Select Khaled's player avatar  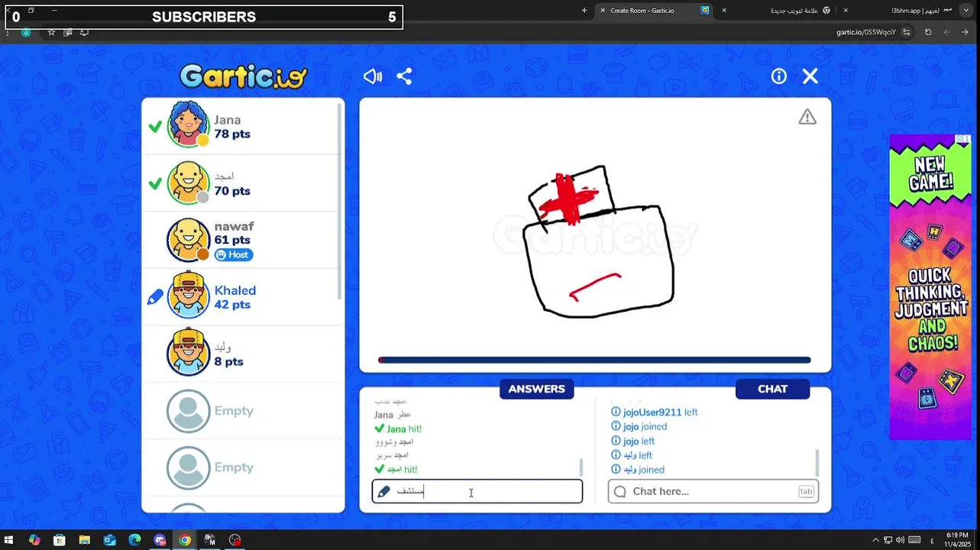(x=188, y=296)
